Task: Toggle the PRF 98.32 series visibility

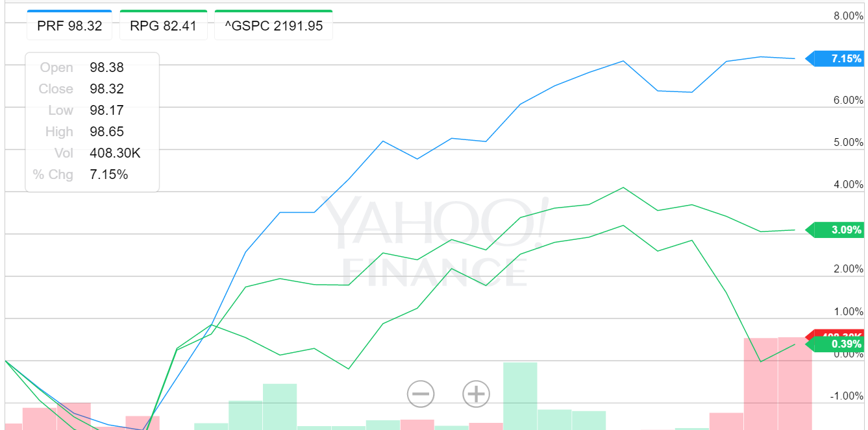Action: [69, 26]
